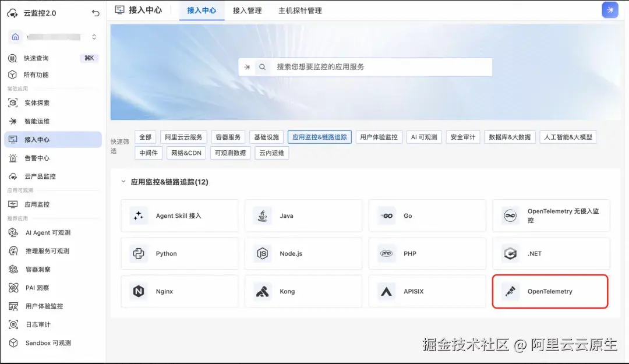Click the 云监控2.0 cloud logo icon
This screenshot has width=629, height=364.
pos(12,13)
